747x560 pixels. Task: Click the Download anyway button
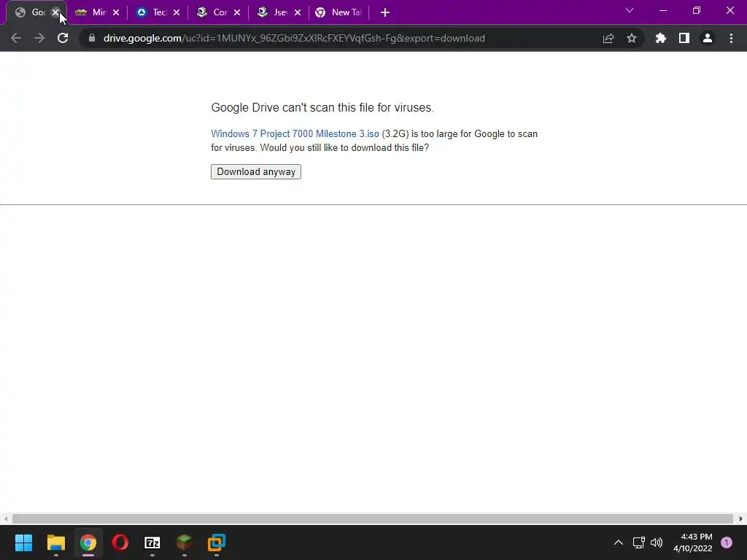tap(256, 171)
